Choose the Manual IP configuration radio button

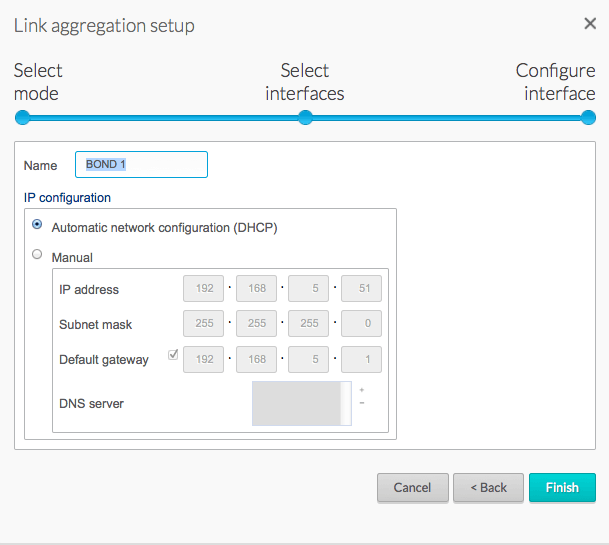[38, 255]
